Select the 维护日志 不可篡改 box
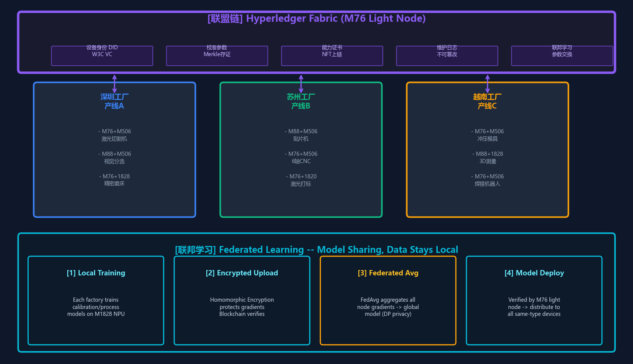Viewport: 633px width, 364px height. [x=447, y=56]
